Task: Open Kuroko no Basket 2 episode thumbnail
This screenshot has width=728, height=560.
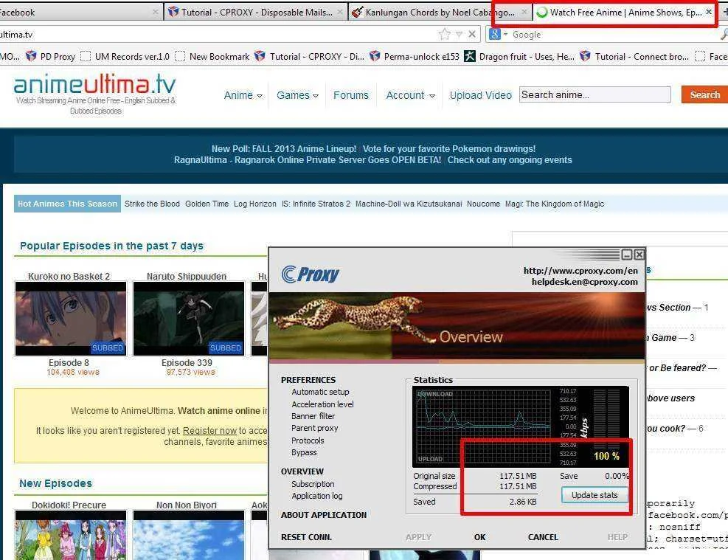Action: pyautogui.click(x=71, y=319)
